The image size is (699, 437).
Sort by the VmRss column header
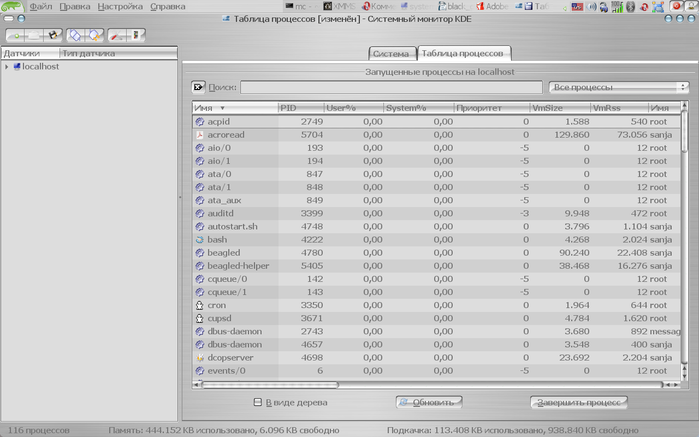coord(619,108)
